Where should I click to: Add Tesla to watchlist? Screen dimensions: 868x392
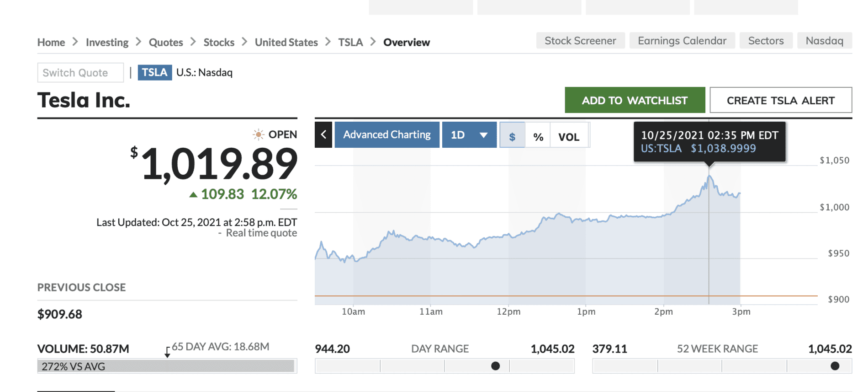635,100
